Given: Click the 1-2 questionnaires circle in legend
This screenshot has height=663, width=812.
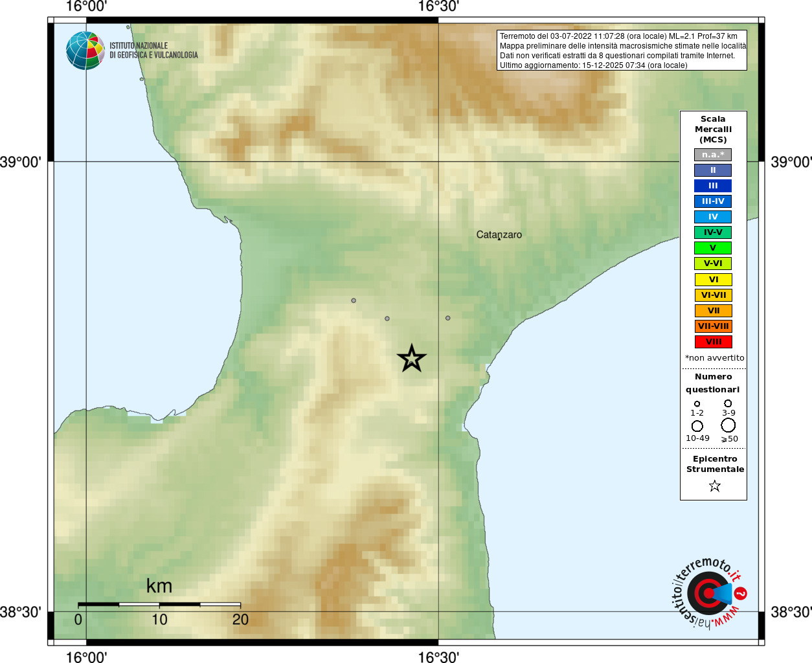Looking at the screenshot, I should coord(697,403).
